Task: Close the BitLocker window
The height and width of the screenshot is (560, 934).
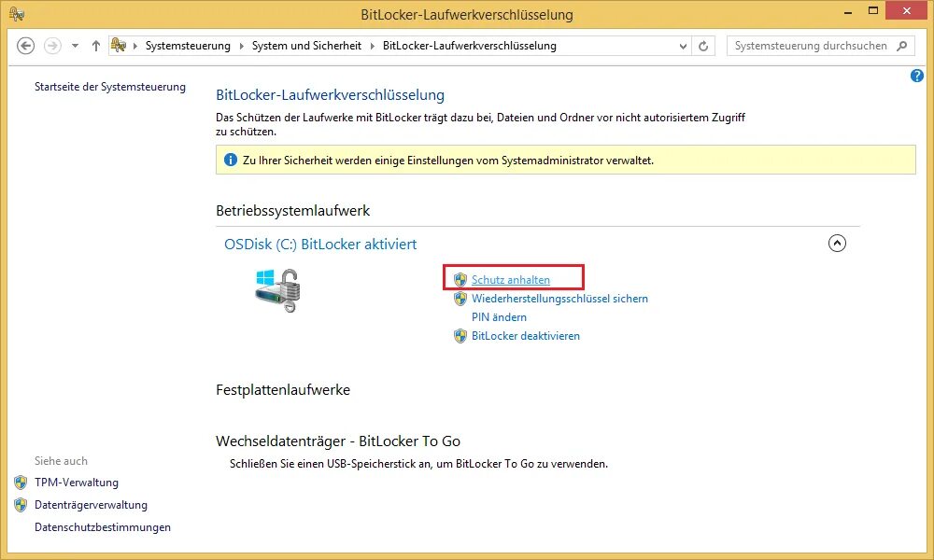Action: (x=907, y=10)
